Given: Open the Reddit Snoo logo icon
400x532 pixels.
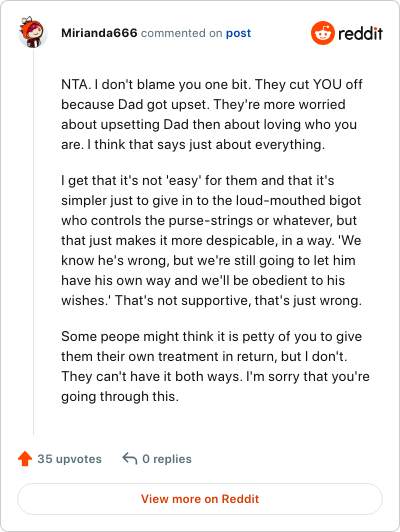Looking at the screenshot, I should pos(323,33).
